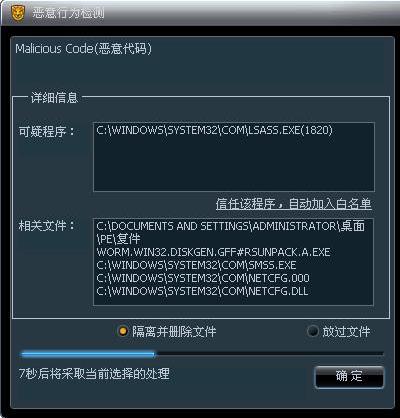Click the tiger shield icon in title bar
Image resolution: width=400 pixels, height=418 pixels.
tap(18, 13)
